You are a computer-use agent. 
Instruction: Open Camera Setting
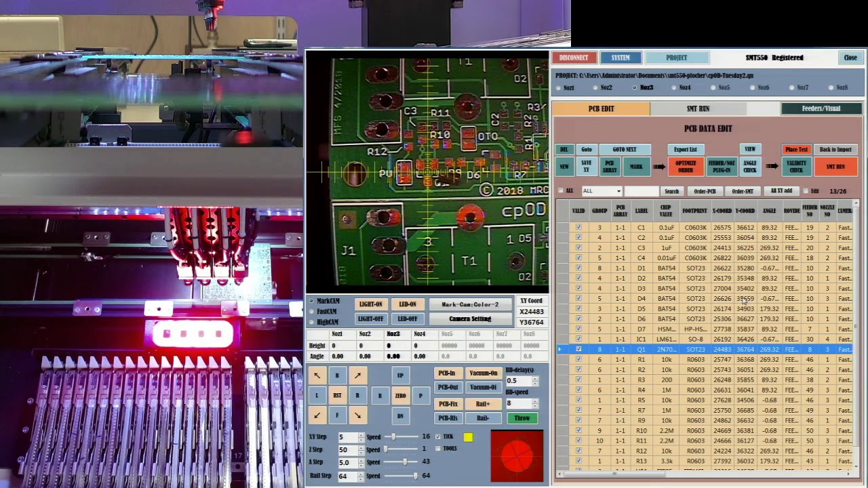pyautogui.click(x=470, y=319)
